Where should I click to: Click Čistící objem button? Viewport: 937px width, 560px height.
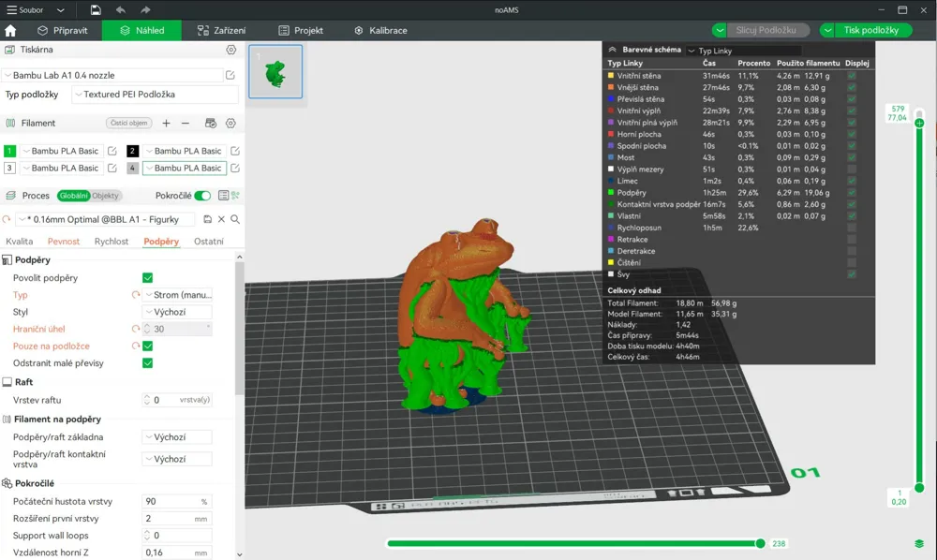coord(129,123)
